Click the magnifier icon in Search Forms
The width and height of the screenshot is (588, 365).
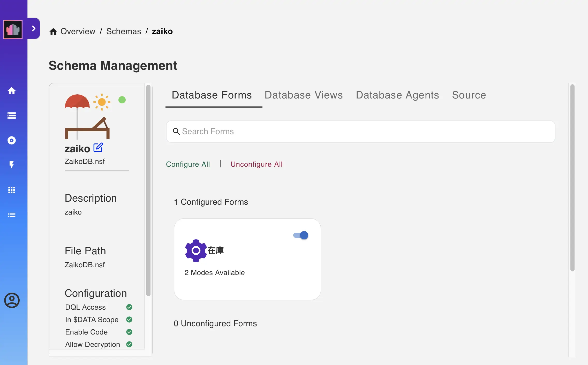176,132
